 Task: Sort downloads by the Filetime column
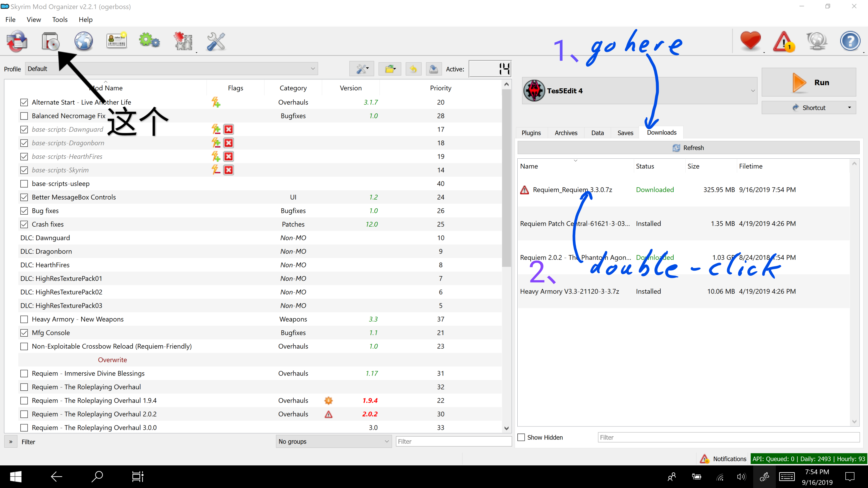pos(794,166)
